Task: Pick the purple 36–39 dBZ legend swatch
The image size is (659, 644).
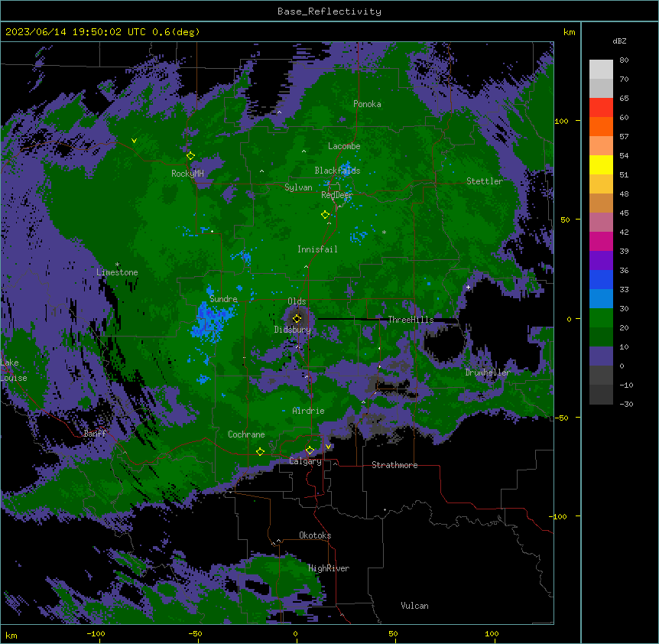Action: tap(601, 261)
